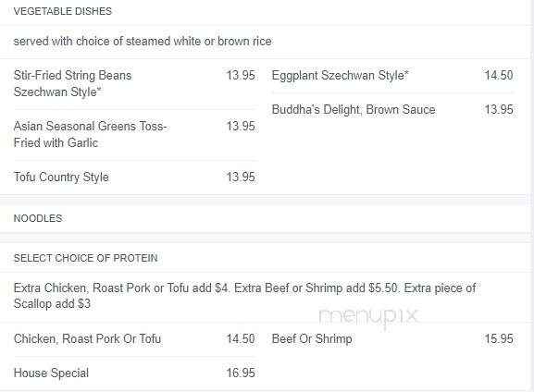This screenshot has width=534, height=392.
Task: Select Stir-Fried String Beans Szechwan Style
Action: [72, 83]
